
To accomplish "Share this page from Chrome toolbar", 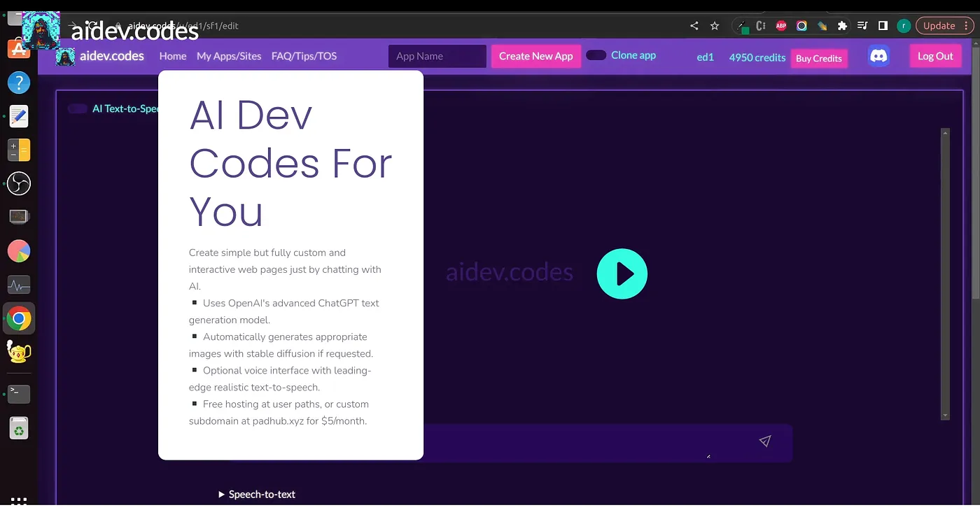I will click(x=694, y=26).
